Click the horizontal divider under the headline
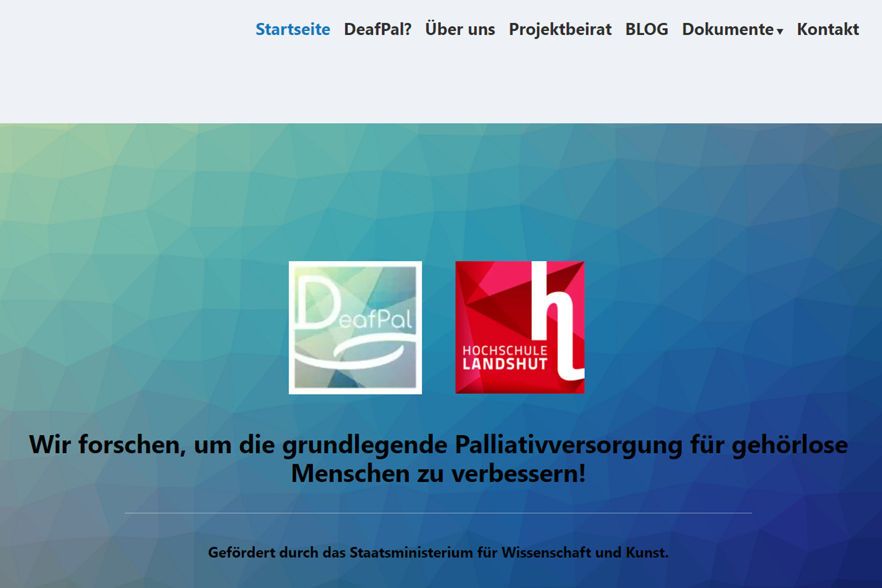 point(438,513)
